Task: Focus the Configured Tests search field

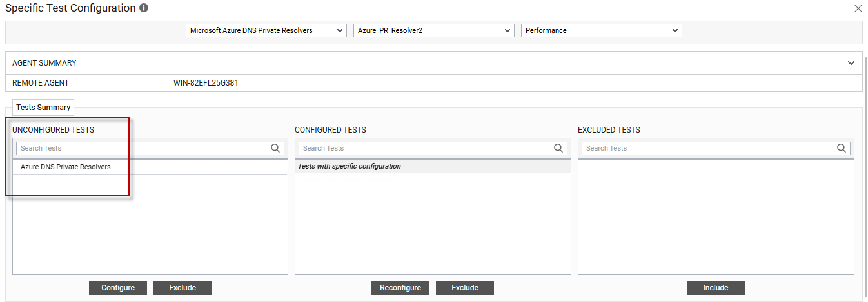Action: 426,148
